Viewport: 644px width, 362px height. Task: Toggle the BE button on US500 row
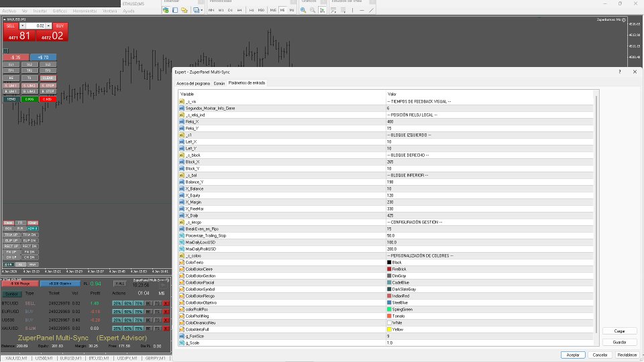pos(148,320)
